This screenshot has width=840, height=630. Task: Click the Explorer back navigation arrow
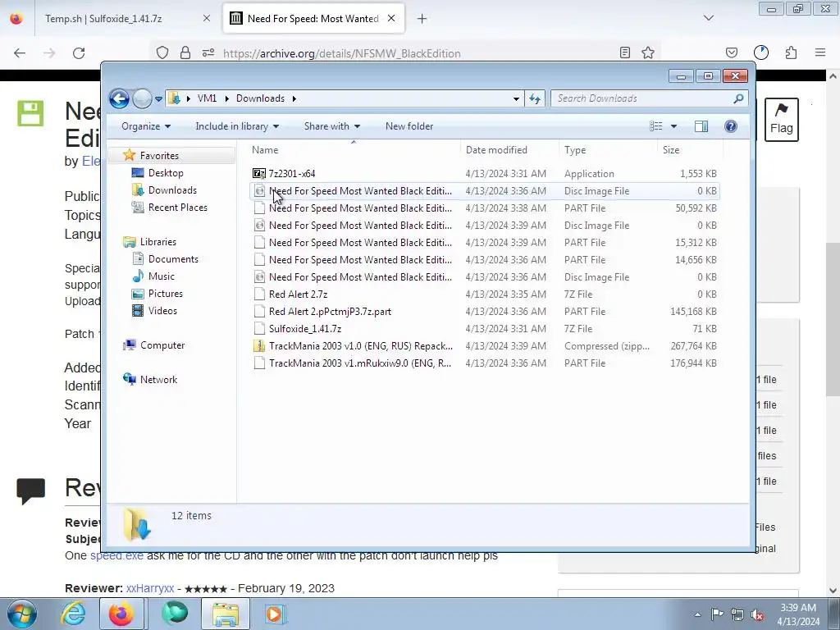[x=119, y=98]
